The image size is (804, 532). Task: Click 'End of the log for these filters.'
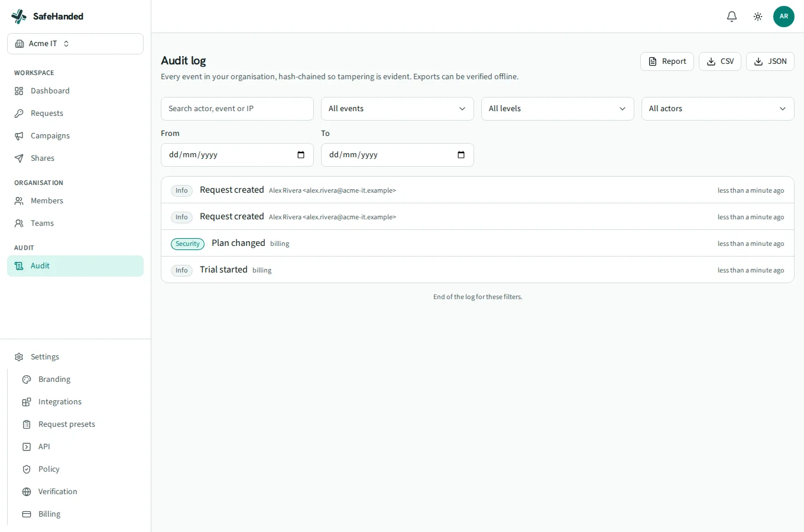(x=478, y=297)
